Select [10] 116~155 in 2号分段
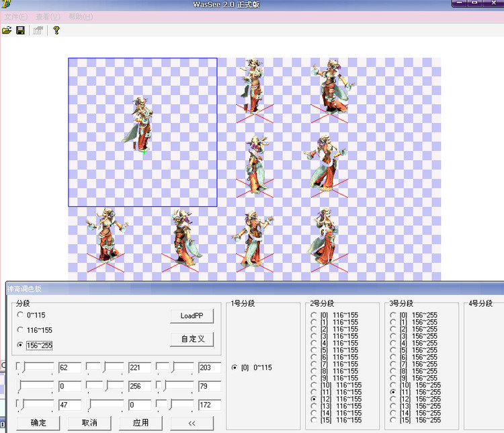The height and width of the screenshot is (433, 504). [314, 385]
